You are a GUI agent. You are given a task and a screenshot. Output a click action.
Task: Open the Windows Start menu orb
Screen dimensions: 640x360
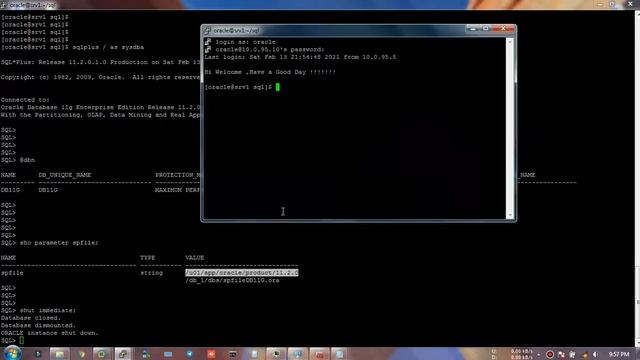click(x=12, y=353)
